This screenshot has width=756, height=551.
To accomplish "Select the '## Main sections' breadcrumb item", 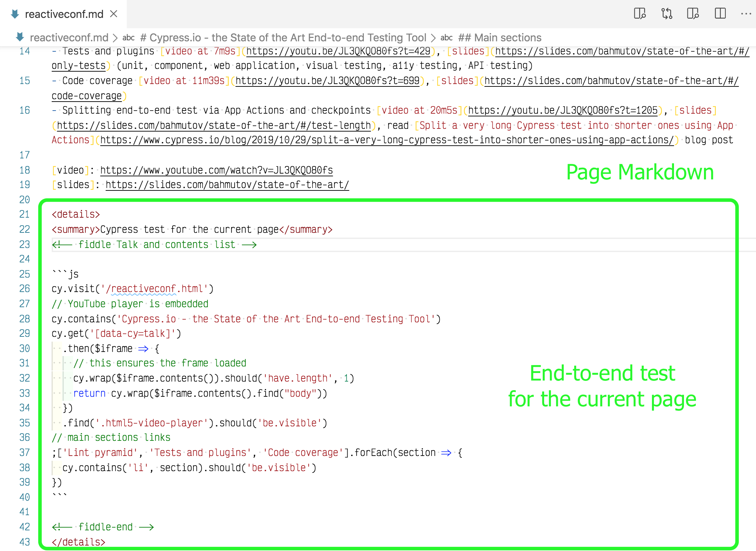I will pos(500,38).
